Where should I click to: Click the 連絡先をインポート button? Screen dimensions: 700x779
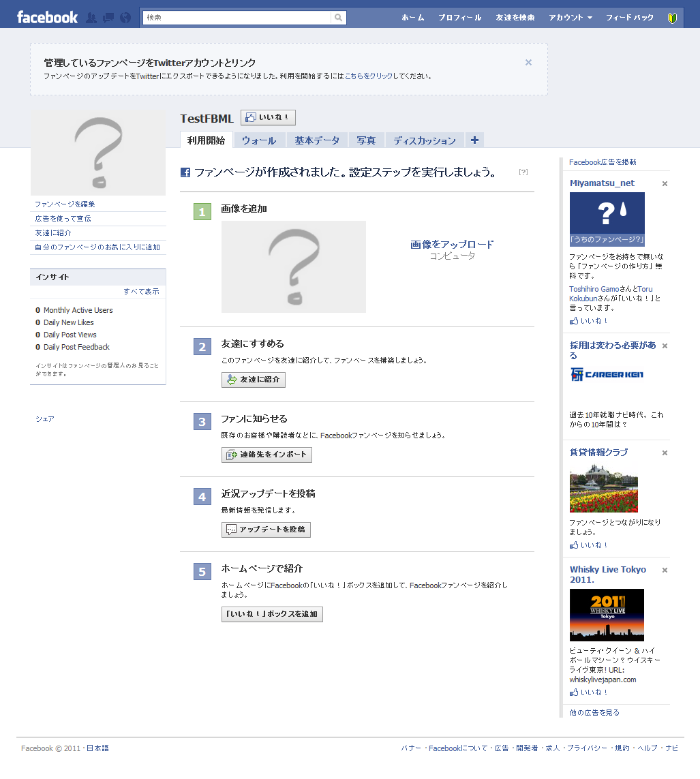pos(267,455)
